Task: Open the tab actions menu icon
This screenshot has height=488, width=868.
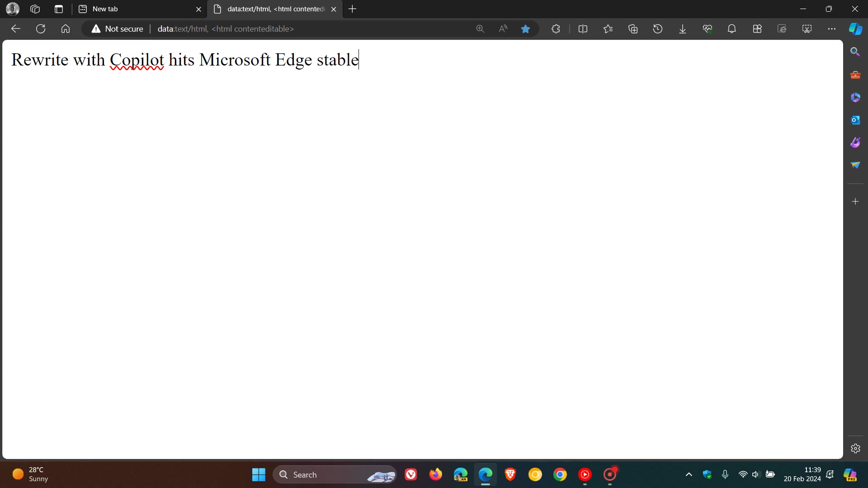Action: (59, 9)
